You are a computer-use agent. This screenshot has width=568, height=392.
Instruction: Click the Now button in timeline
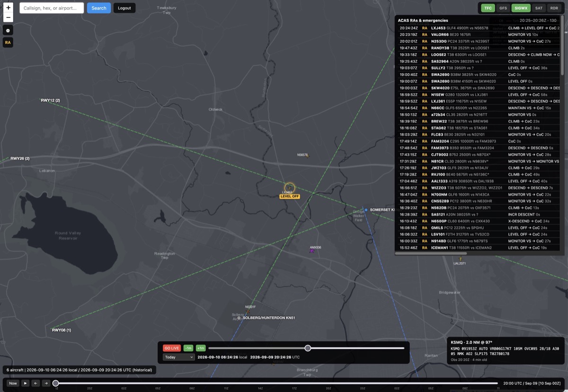[13, 383]
